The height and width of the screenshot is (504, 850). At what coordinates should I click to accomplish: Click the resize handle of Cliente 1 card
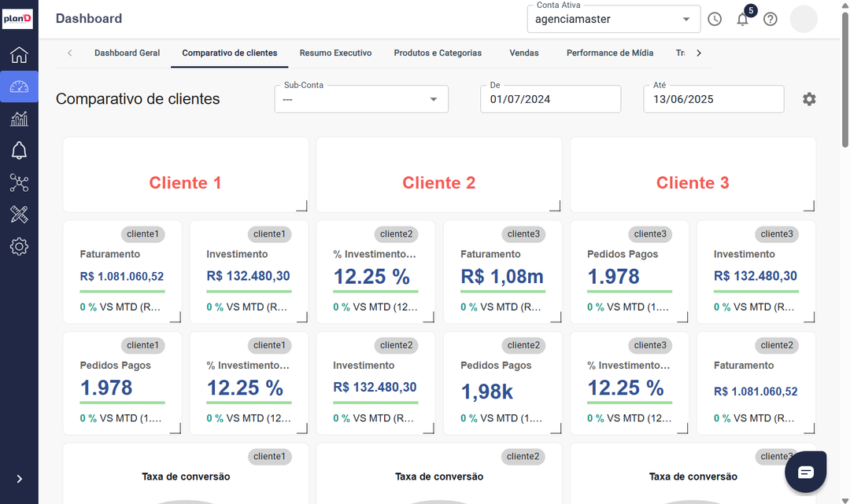(302, 206)
